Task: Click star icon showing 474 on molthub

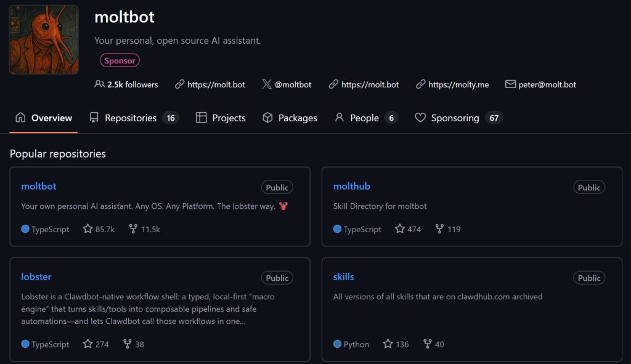Action: [400, 229]
